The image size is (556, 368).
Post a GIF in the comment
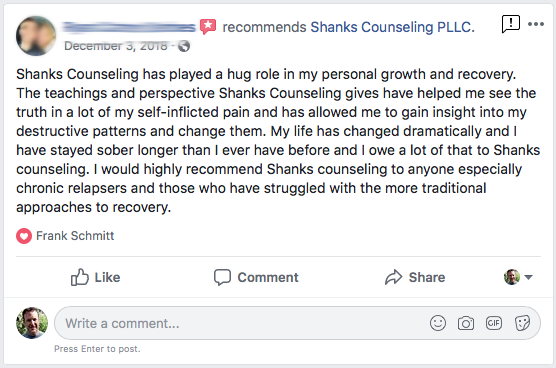point(494,323)
